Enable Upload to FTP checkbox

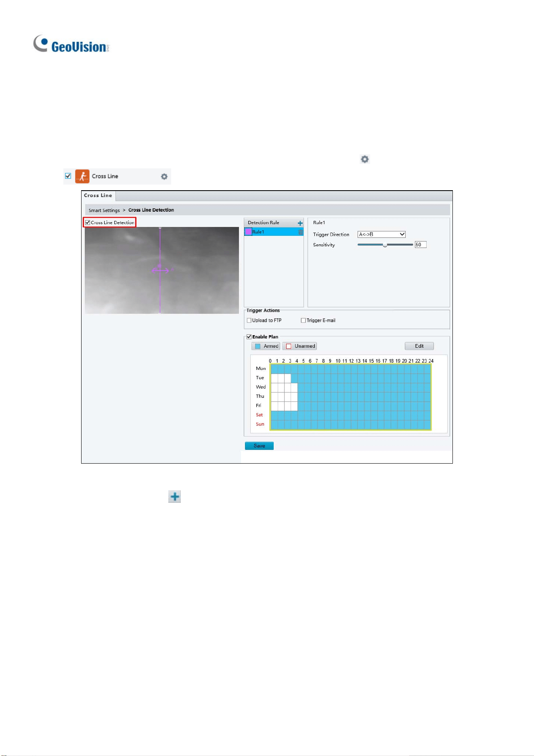click(x=249, y=320)
